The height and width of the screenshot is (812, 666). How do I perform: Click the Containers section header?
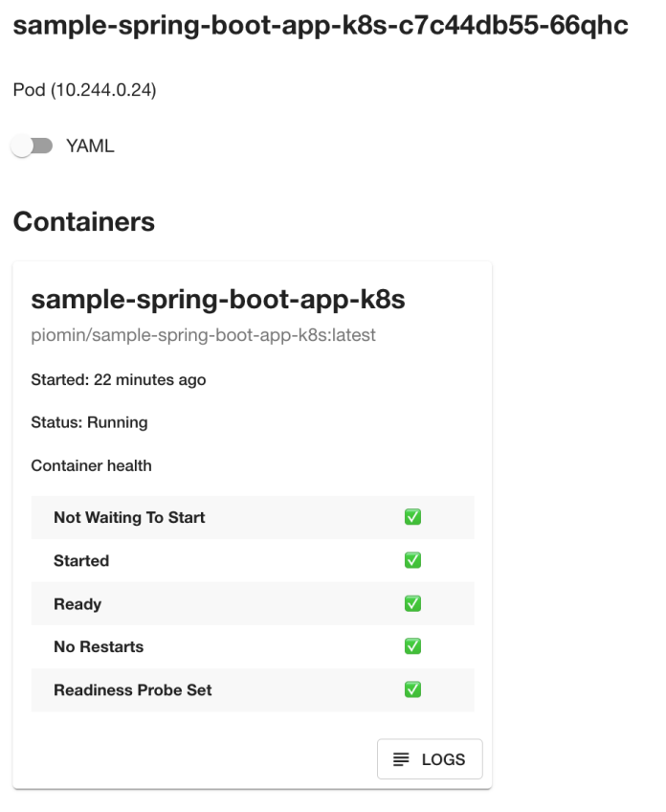[83, 221]
